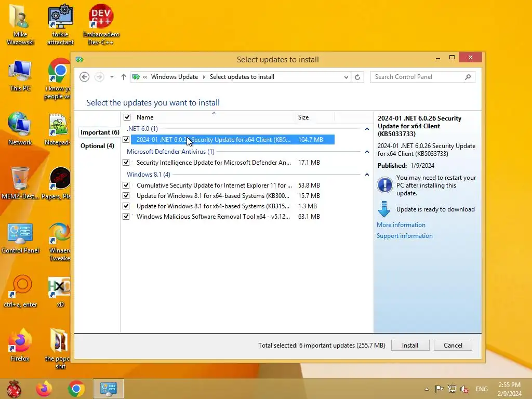Open the xD desktop shortcut
Viewport: 532px width, 399px height.
coord(60,291)
